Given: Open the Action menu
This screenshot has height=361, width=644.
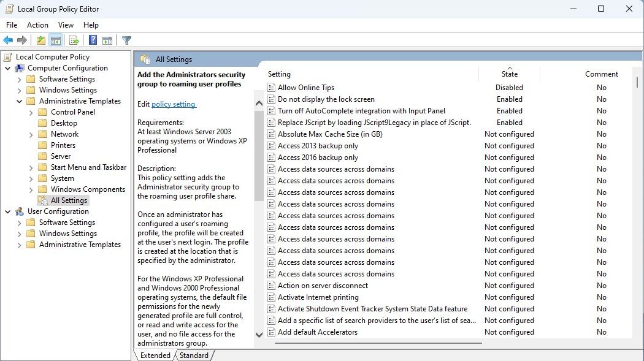Looking at the screenshot, I should [37, 25].
